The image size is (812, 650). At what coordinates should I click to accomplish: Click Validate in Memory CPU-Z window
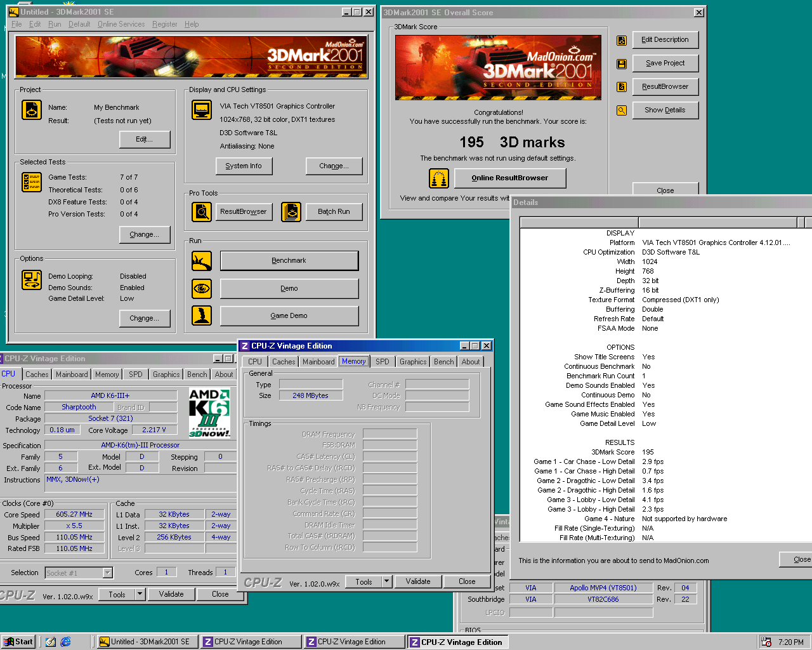(x=418, y=581)
